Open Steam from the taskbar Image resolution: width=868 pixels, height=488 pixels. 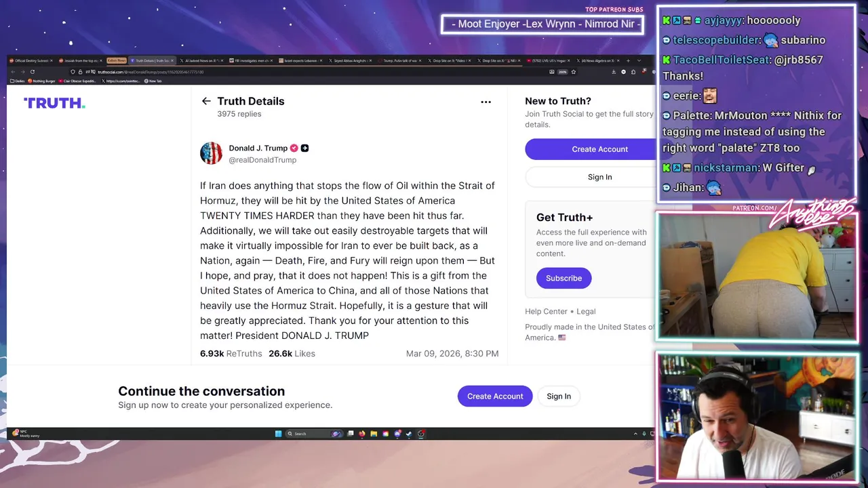(409, 434)
